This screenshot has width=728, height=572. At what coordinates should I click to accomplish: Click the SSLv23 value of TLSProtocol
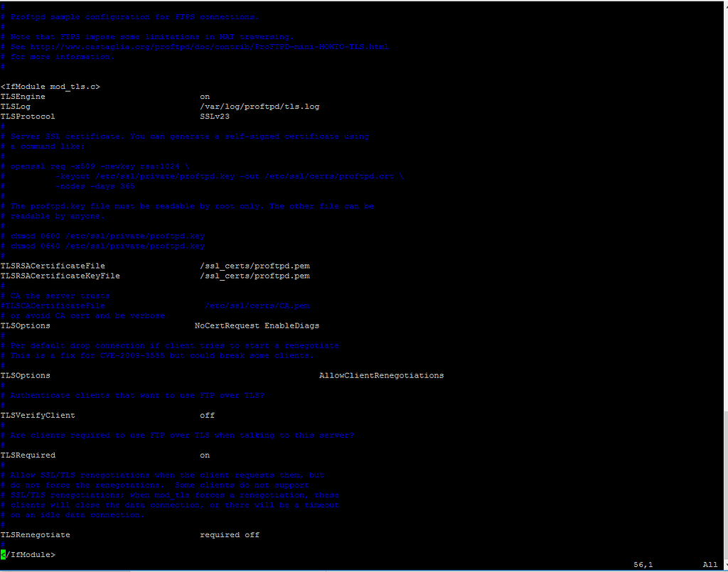(x=215, y=116)
